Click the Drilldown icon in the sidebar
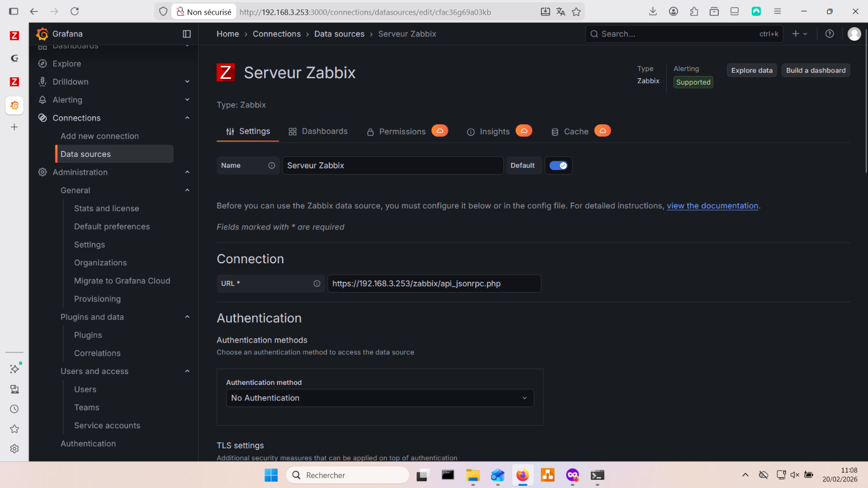 tap(42, 81)
